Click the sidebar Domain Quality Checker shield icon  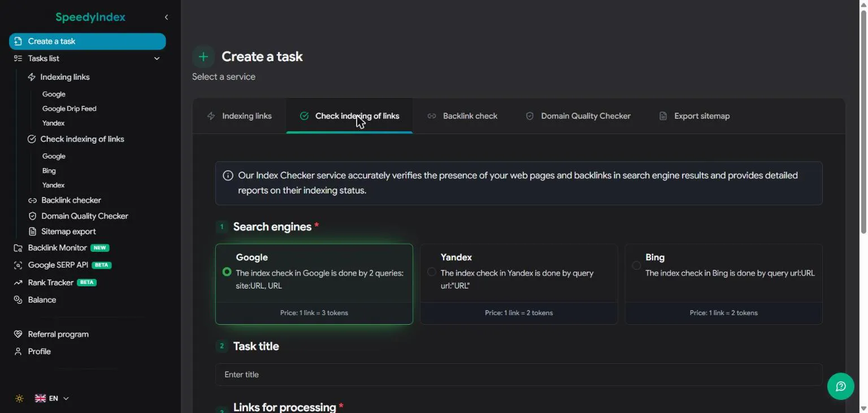(32, 216)
